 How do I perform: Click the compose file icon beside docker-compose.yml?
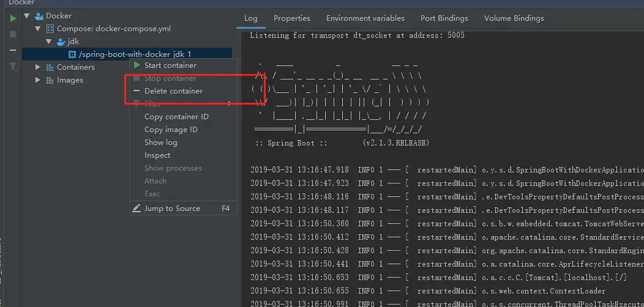pos(50,29)
